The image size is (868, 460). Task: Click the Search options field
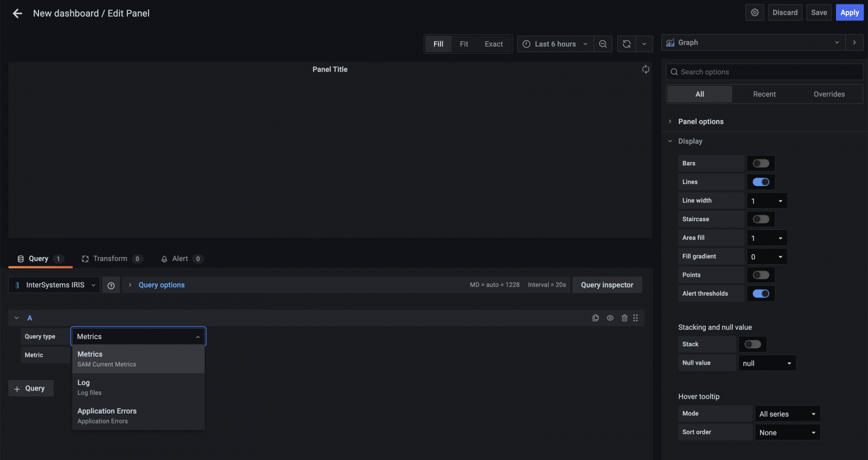(x=764, y=72)
